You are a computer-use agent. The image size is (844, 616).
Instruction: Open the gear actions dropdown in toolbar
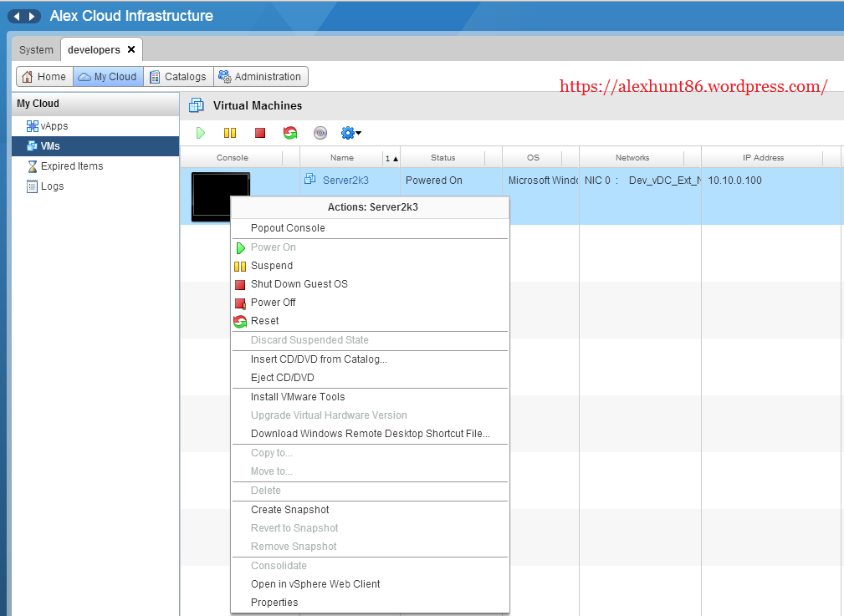[350, 133]
